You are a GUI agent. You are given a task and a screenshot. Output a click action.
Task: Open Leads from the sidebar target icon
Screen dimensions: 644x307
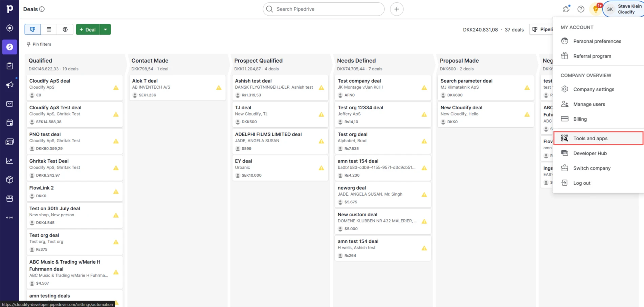point(9,28)
